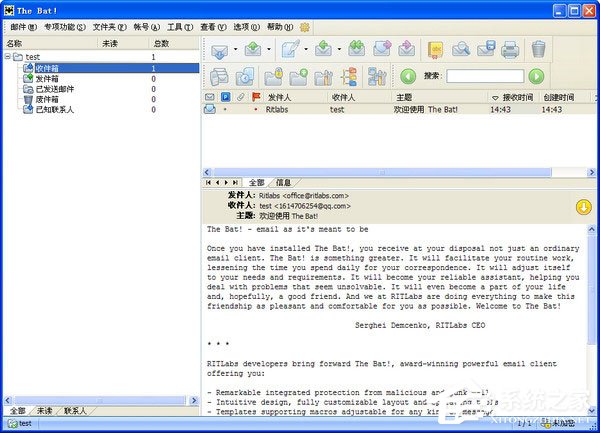600x433 pixels.
Task: Delete message using the trash bin icon
Action: (x=539, y=49)
